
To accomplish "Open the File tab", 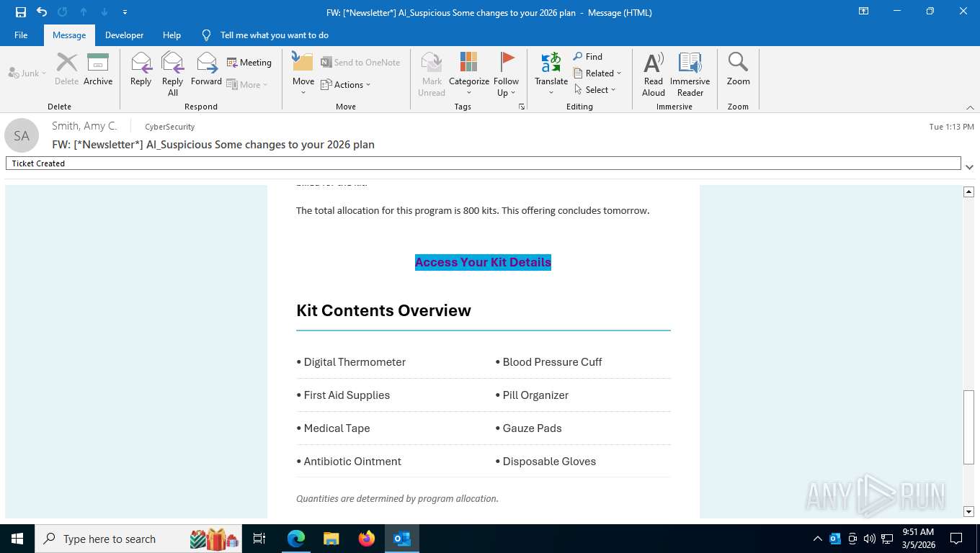I will coord(21,35).
